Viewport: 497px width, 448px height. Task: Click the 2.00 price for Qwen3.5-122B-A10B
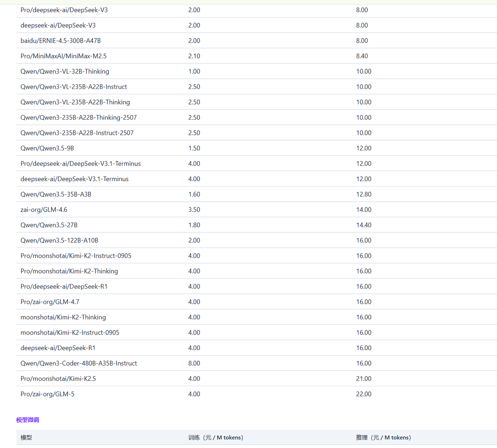(194, 241)
